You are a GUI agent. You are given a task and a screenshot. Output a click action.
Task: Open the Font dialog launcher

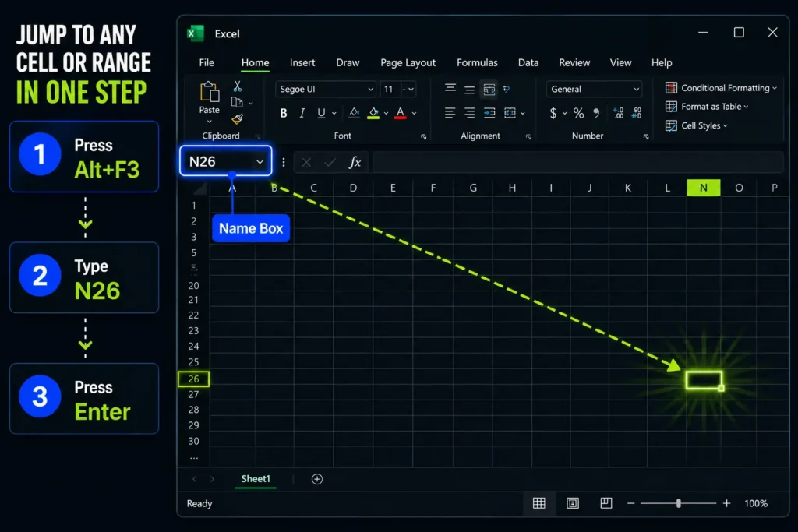click(423, 137)
